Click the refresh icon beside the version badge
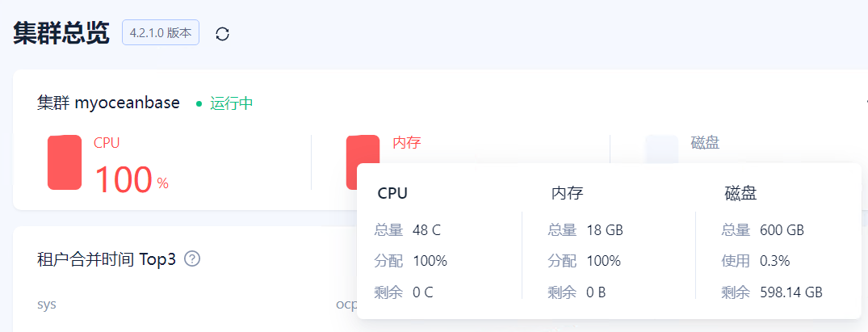The image size is (868, 332). point(223,34)
